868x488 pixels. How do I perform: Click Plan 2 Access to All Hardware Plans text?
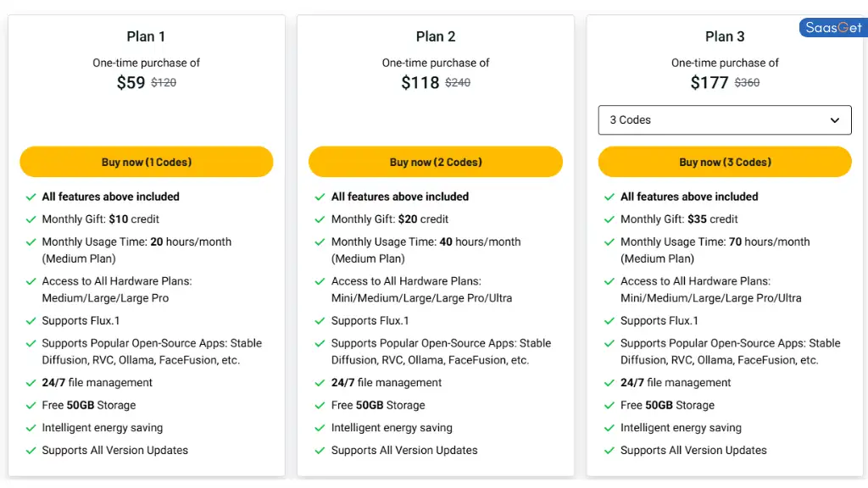406,281
